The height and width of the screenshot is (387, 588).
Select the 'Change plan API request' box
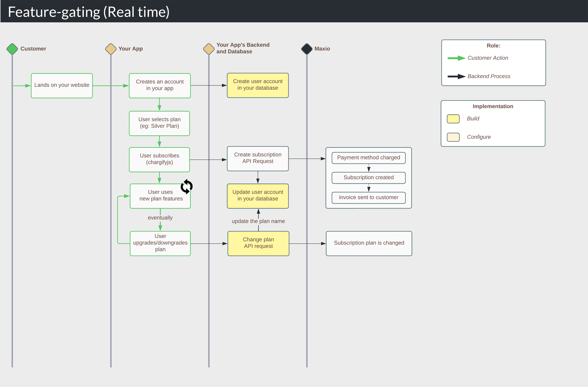[258, 243]
